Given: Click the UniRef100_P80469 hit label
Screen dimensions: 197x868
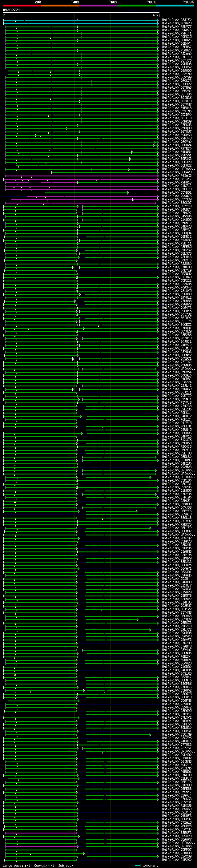Looking at the screenshot, I should pyautogui.click(x=176, y=809).
